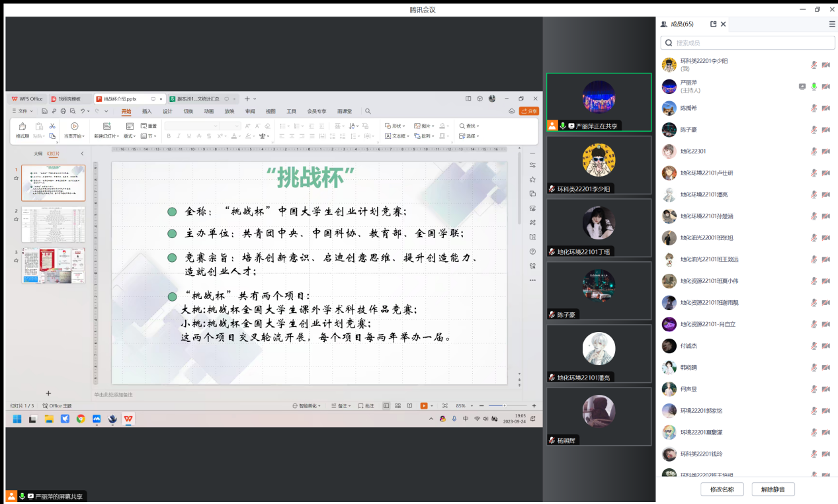Click the orange 分享 share button
Viewport: 838px width, 504px height.
click(529, 111)
